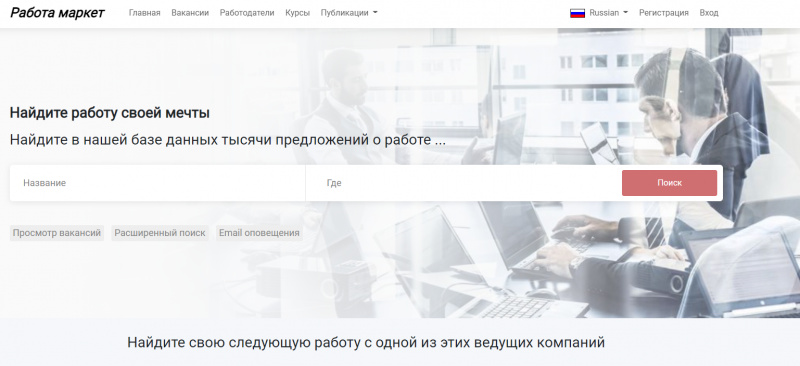
Task: Open the Работа маркет site logo
Action: (57, 13)
